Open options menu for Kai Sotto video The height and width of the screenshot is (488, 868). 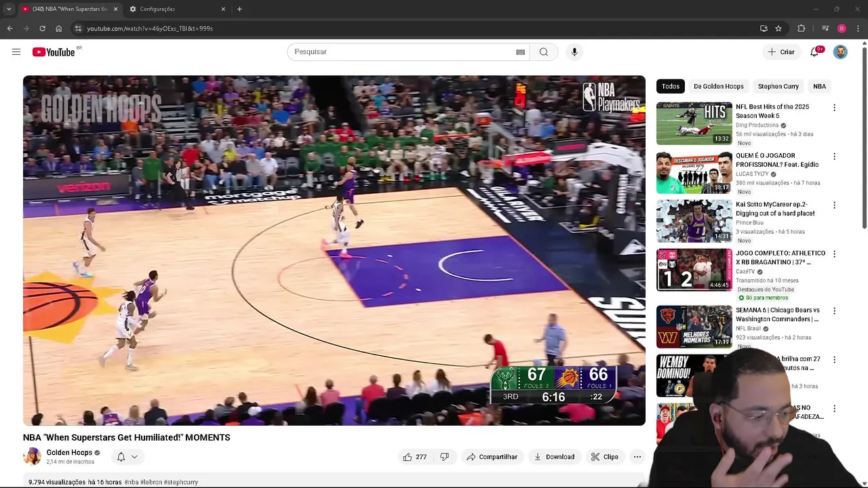[x=834, y=205]
